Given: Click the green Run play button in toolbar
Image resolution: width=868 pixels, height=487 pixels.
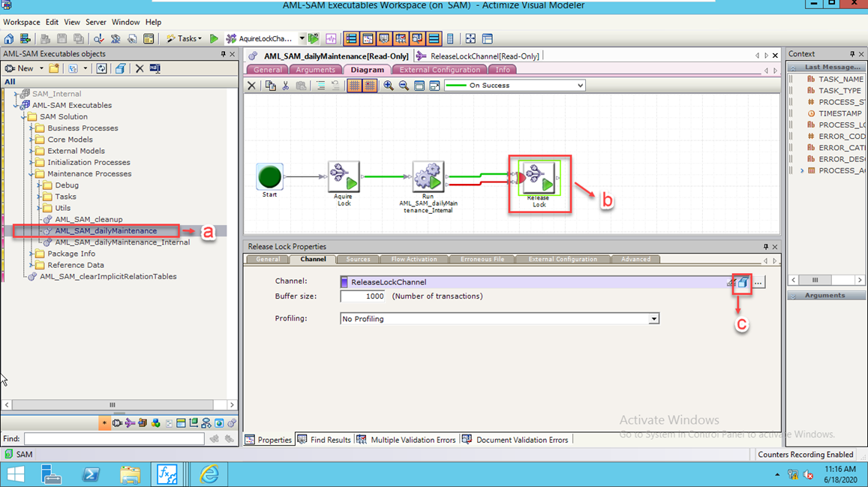Looking at the screenshot, I should point(214,39).
